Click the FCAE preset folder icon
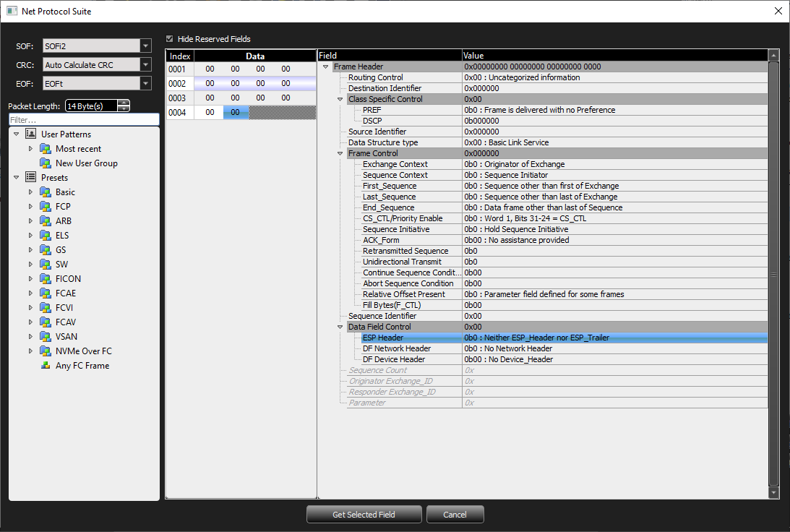This screenshot has width=790, height=532. pos(46,293)
